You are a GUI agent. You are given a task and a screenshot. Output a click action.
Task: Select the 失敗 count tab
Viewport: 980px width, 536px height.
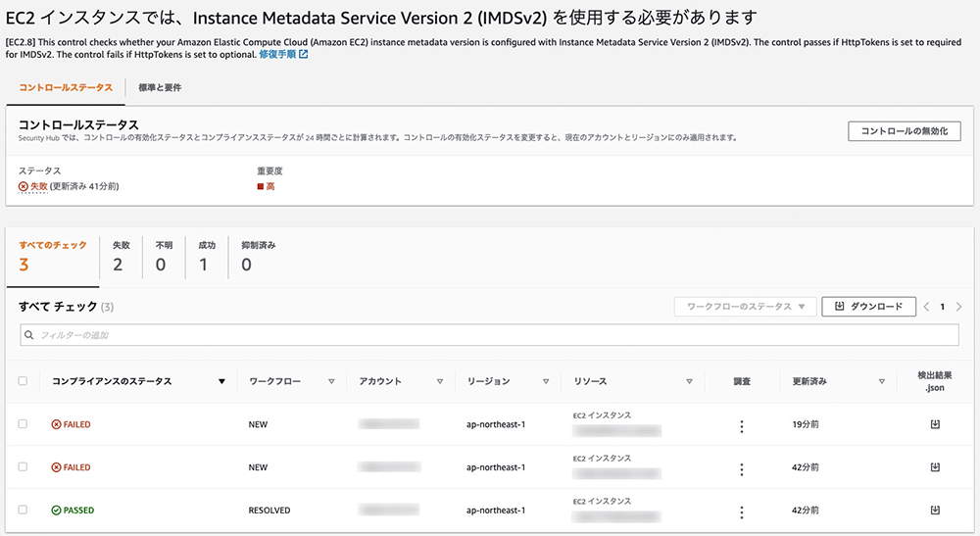(x=122, y=256)
